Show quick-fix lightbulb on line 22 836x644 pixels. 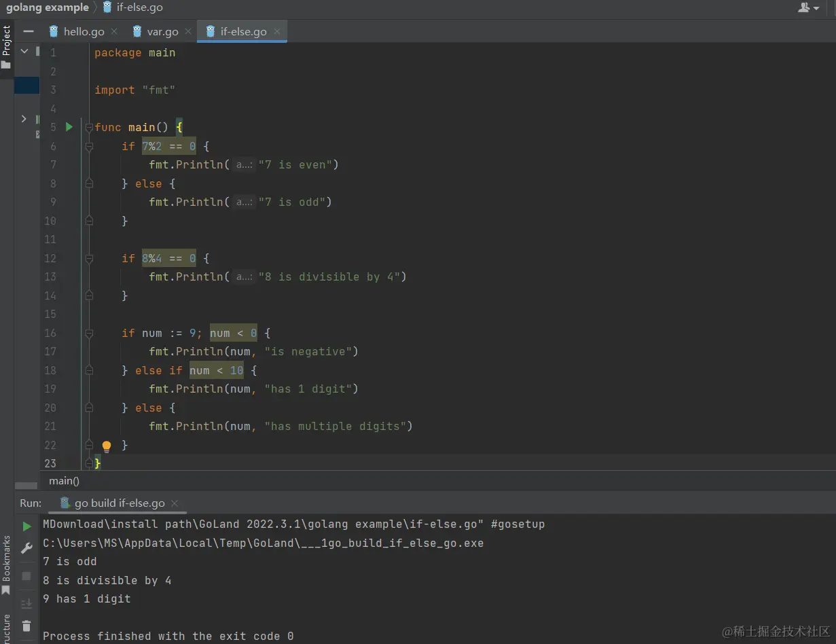pyautogui.click(x=107, y=446)
